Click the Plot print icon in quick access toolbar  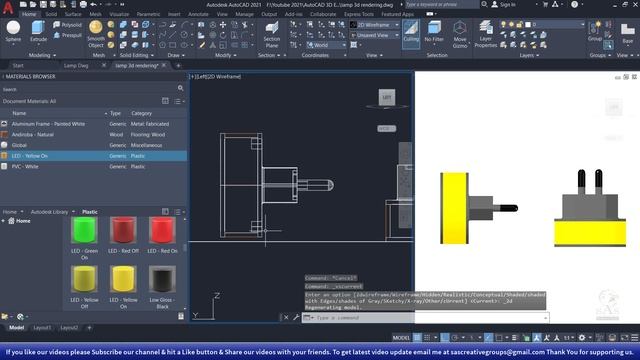(x=83, y=4)
